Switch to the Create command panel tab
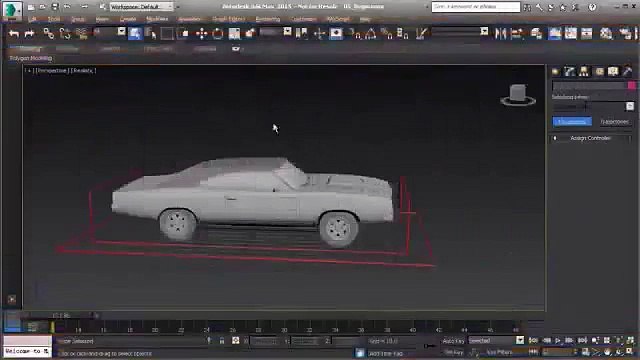The height and width of the screenshot is (360, 640). click(x=556, y=72)
